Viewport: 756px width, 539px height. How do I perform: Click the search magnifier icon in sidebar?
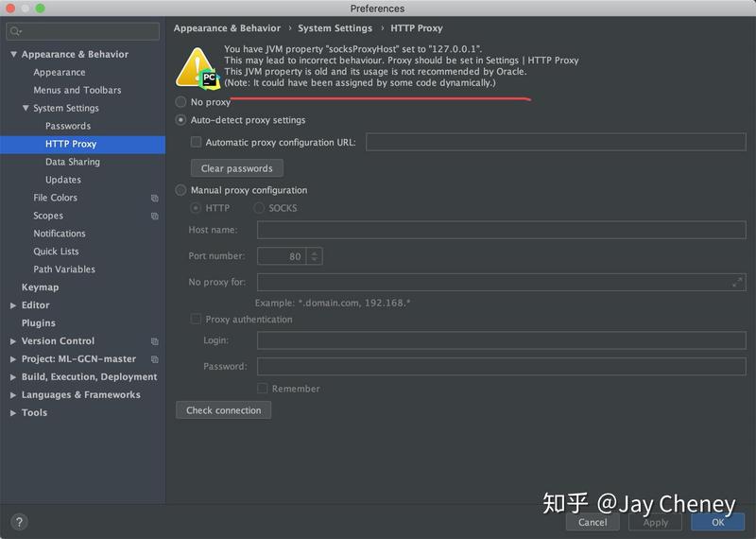coord(15,32)
